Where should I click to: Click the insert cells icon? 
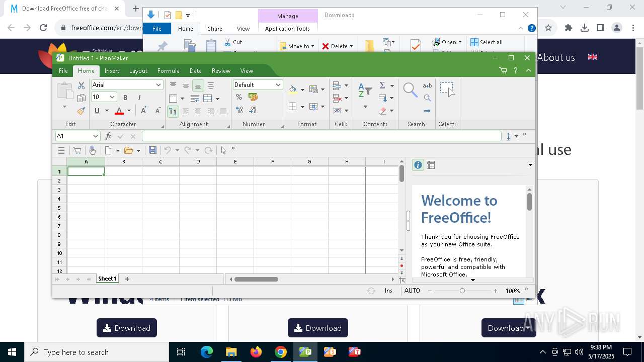(x=337, y=85)
